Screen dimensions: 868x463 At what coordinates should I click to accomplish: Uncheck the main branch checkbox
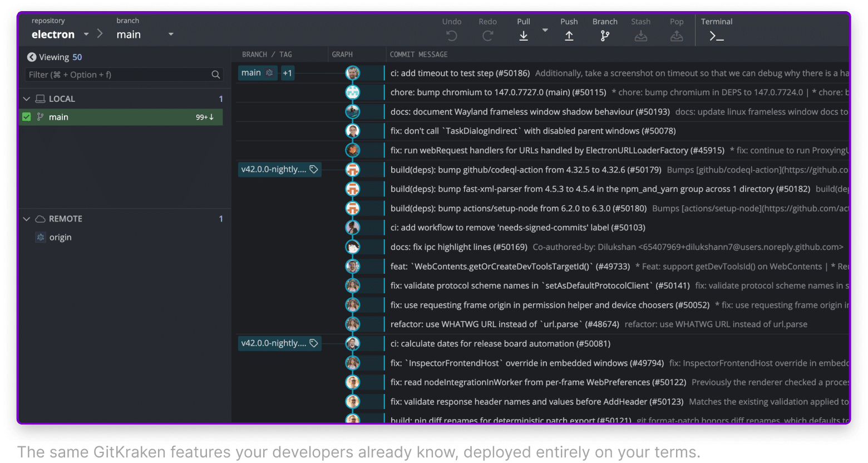pyautogui.click(x=27, y=117)
